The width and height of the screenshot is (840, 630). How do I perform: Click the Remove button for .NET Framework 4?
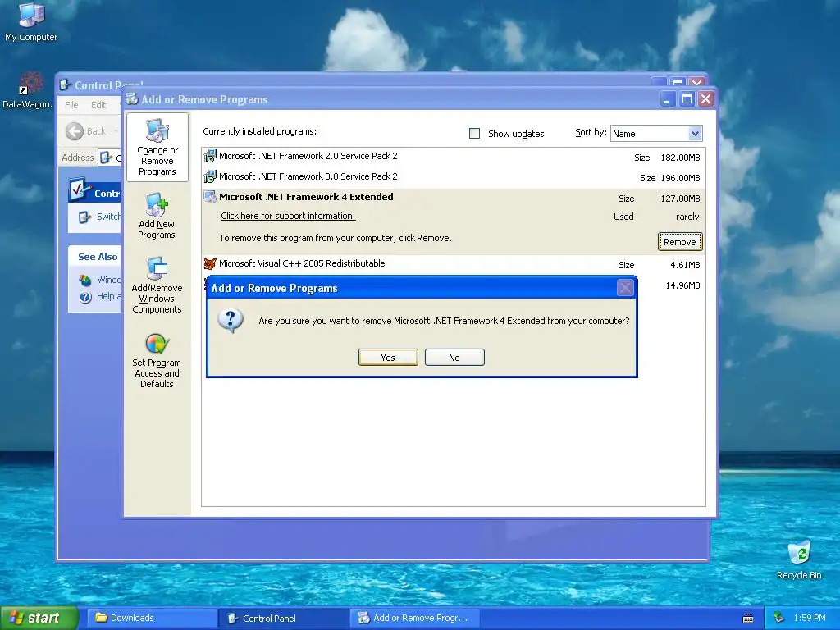680,242
